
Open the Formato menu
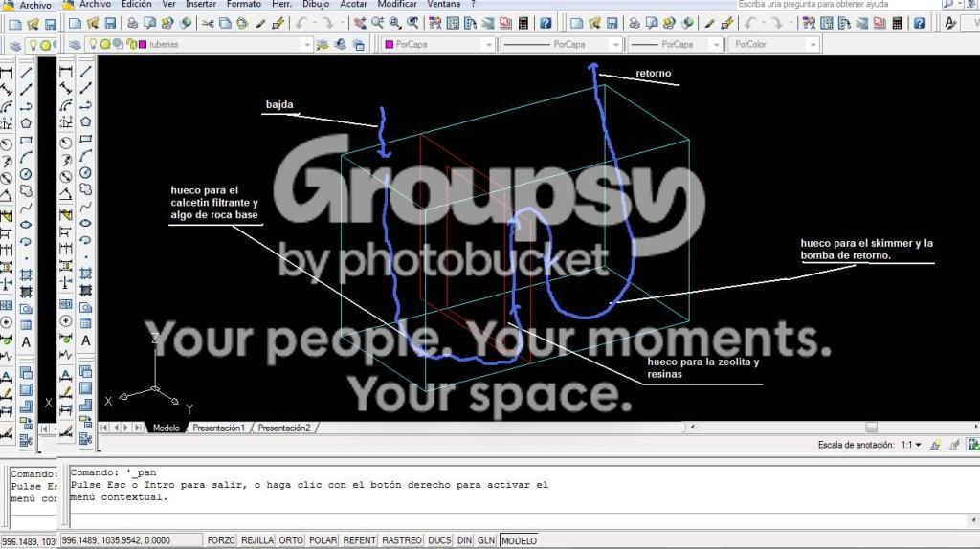click(244, 4)
